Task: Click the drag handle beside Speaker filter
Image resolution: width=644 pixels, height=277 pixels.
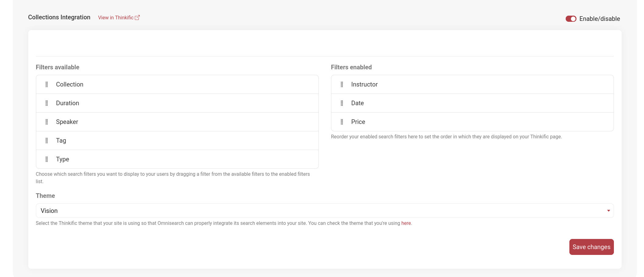Action: (47, 122)
